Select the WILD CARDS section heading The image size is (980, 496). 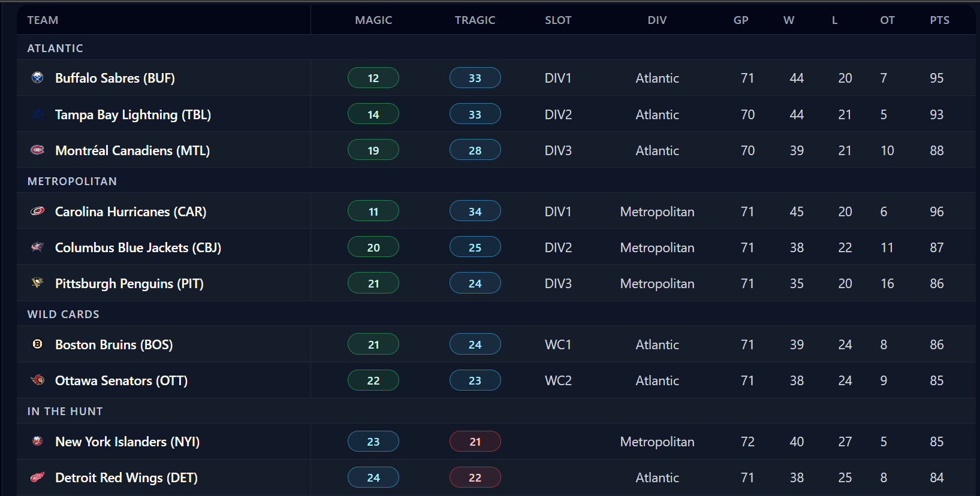(x=64, y=314)
